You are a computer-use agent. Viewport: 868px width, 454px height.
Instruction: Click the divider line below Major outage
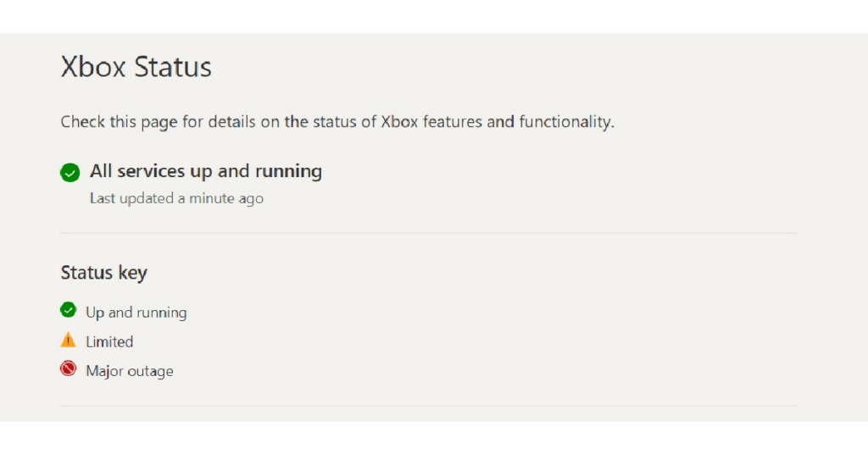429,406
